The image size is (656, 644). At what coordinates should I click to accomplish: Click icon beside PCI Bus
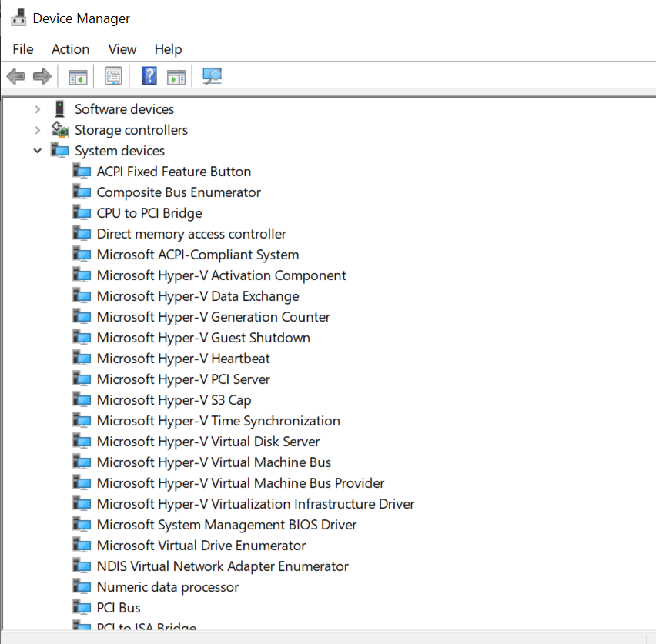[82, 607]
